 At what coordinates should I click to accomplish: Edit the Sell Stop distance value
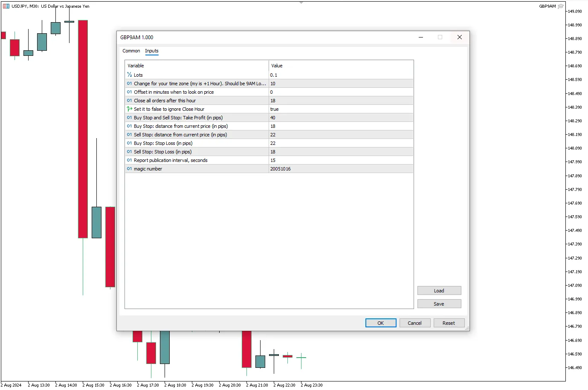pyautogui.click(x=341, y=135)
